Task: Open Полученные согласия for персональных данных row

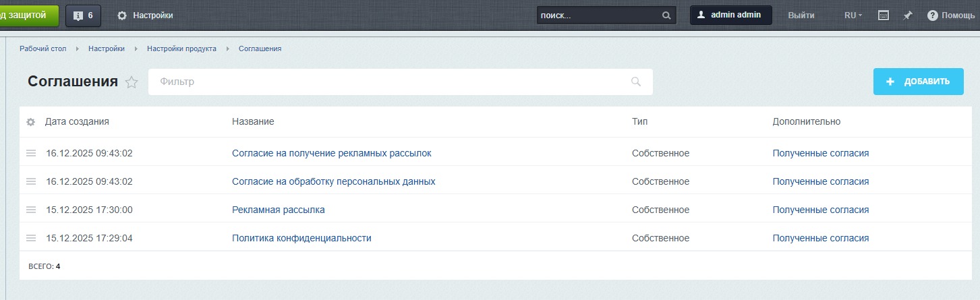Action: [x=820, y=181]
